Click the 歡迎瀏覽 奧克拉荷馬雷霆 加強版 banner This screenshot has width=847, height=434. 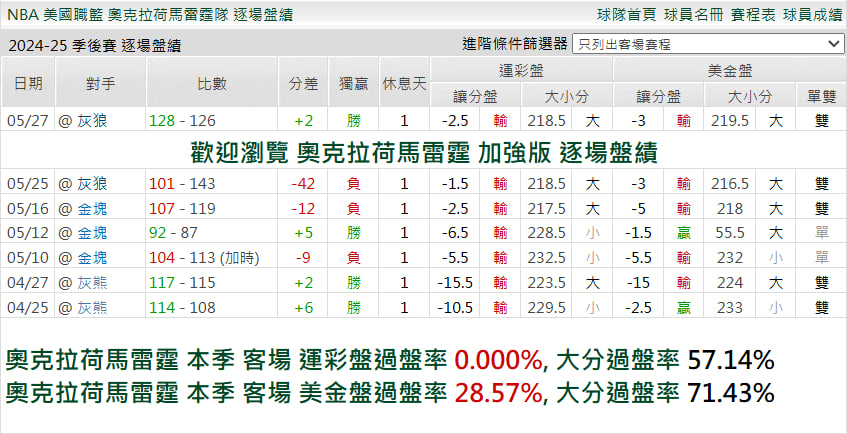click(x=424, y=152)
